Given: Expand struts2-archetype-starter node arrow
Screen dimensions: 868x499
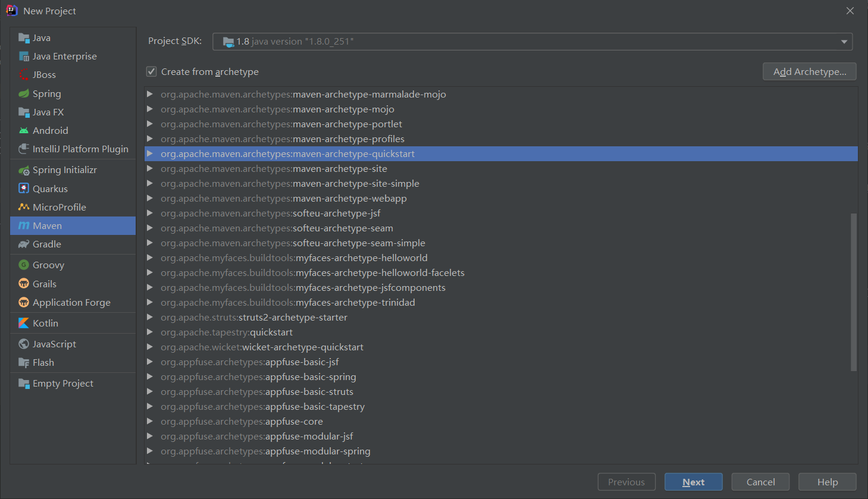Looking at the screenshot, I should pyautogui.click(x=150, y=317).
